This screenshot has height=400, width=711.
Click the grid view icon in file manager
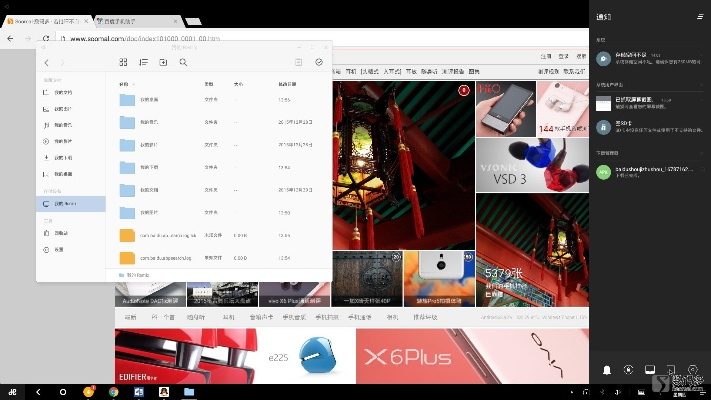[124, 62]
